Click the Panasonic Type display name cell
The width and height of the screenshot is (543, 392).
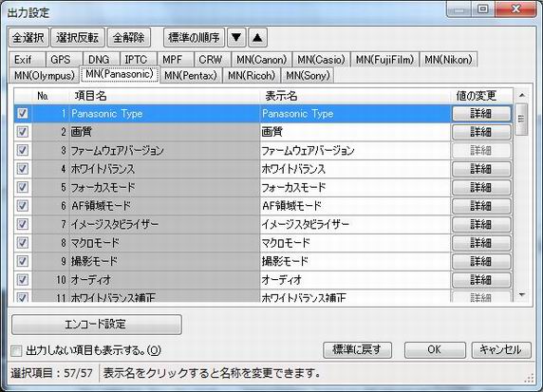(x=355, y=113)
